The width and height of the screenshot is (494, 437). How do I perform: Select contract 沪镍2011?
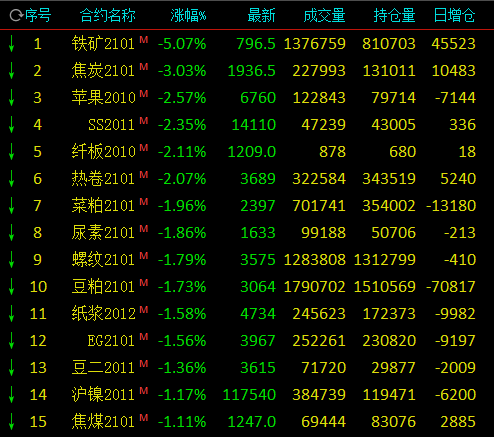pos(103,395)
